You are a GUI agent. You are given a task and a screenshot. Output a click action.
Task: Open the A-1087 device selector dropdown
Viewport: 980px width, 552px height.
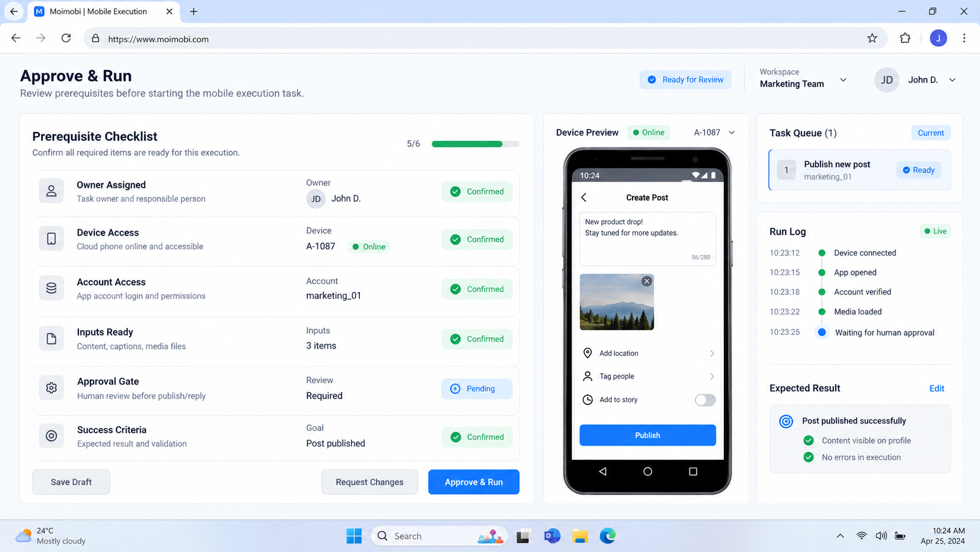[714, 133]
